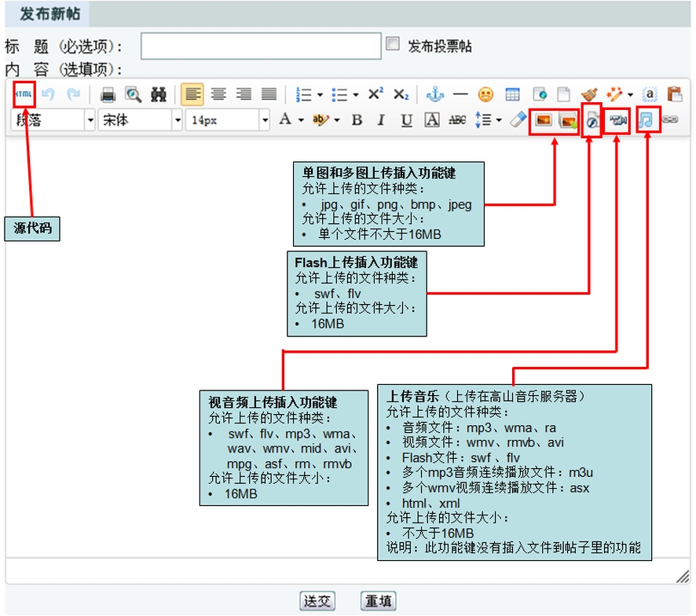The width and height of the screenshot is (696, 616).
Task: Toggle bold formatting
Action: (357, 120)
